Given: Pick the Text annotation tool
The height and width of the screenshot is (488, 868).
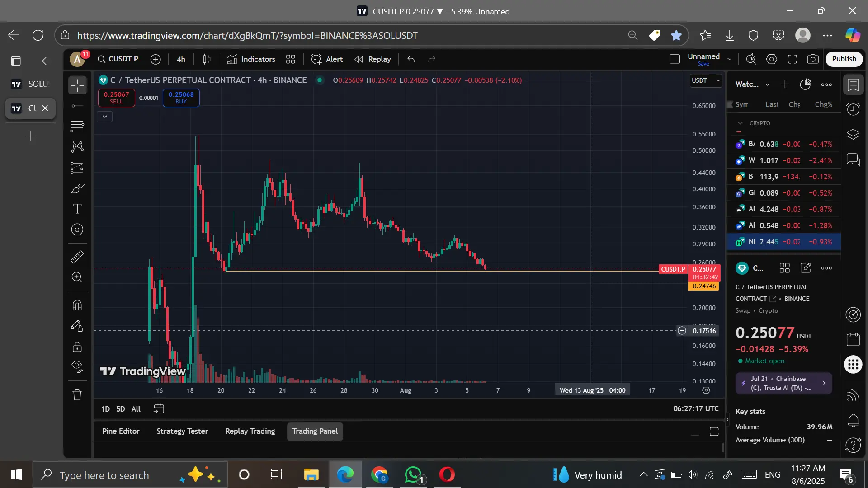Looking at the screenshot, I should [77, 209].
